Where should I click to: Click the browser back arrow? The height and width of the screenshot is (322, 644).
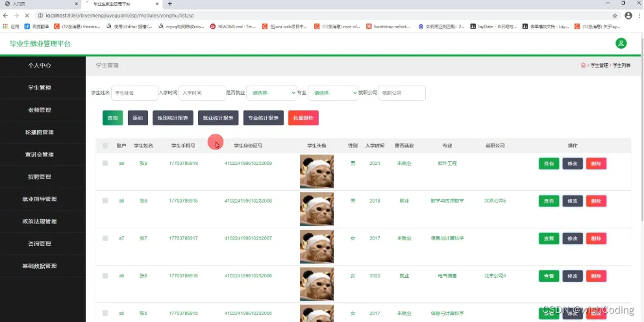tap(5, 16)
